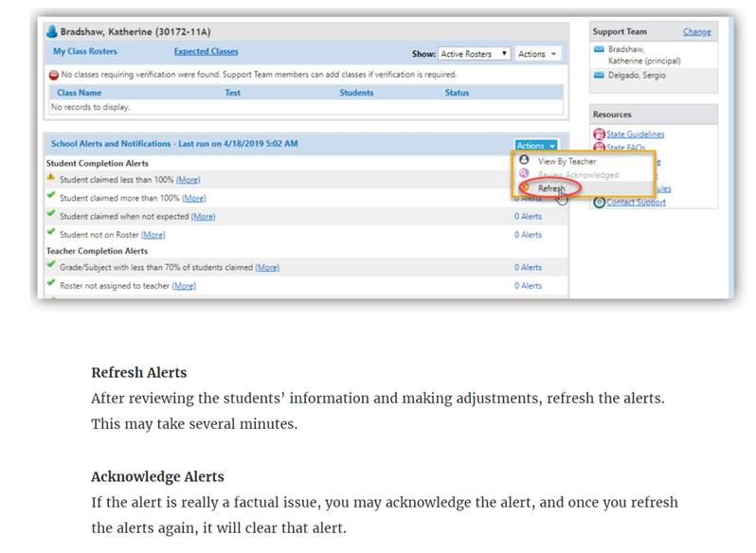756x553 pixels.
Task: Click the View By Teacher menu icon
Action: 524,162
